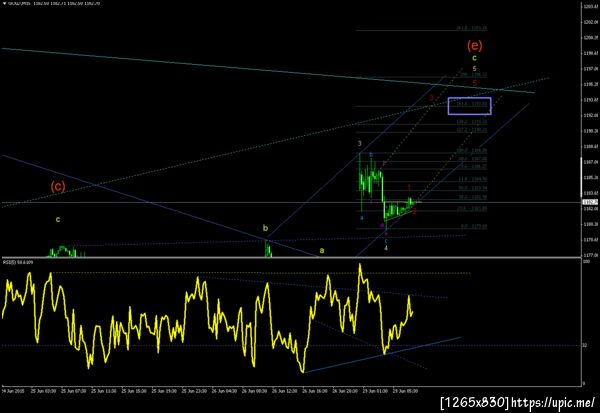This screenshot has height=413, width=600.
Task: Select the '3' wave label above candlesticks
Action: tap(360, 144)
